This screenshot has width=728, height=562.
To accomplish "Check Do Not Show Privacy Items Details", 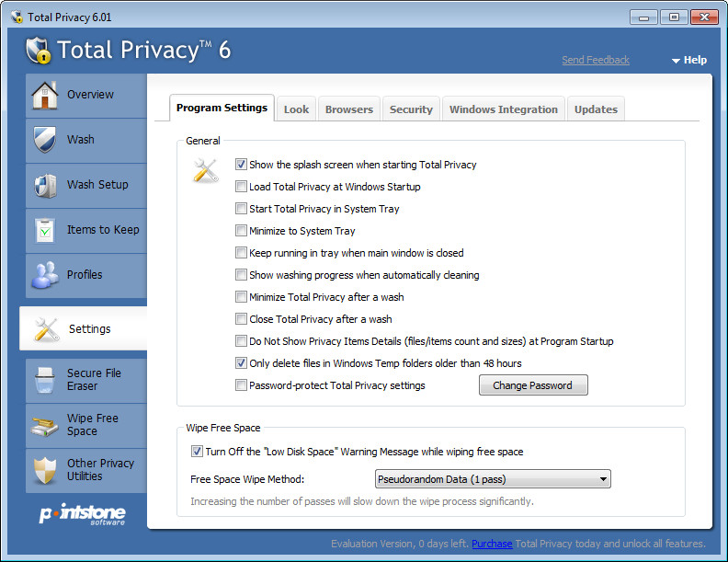I will click(241, 341).
